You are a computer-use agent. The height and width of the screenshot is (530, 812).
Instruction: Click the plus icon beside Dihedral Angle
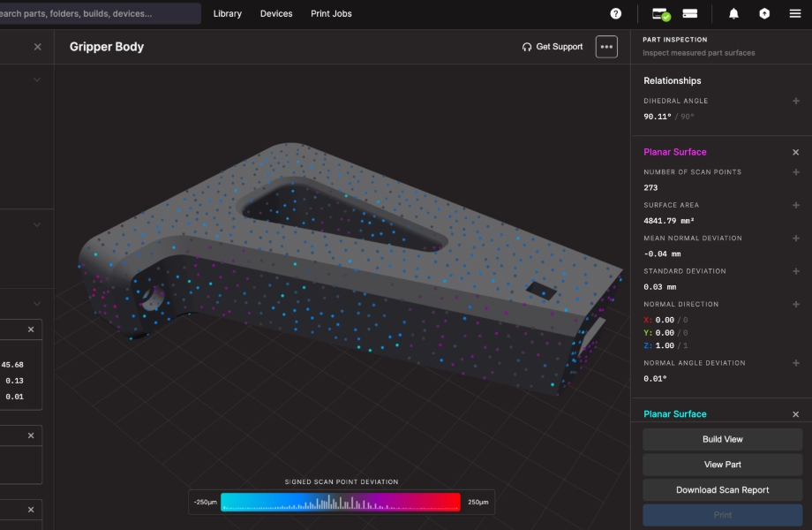[796, 102]
